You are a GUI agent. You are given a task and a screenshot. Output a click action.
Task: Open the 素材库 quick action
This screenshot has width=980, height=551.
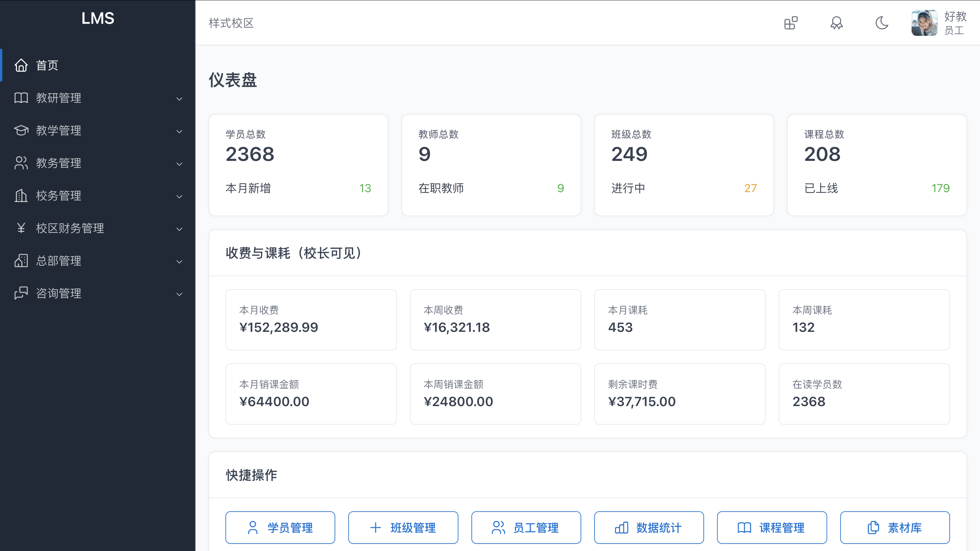click(894, 528)
